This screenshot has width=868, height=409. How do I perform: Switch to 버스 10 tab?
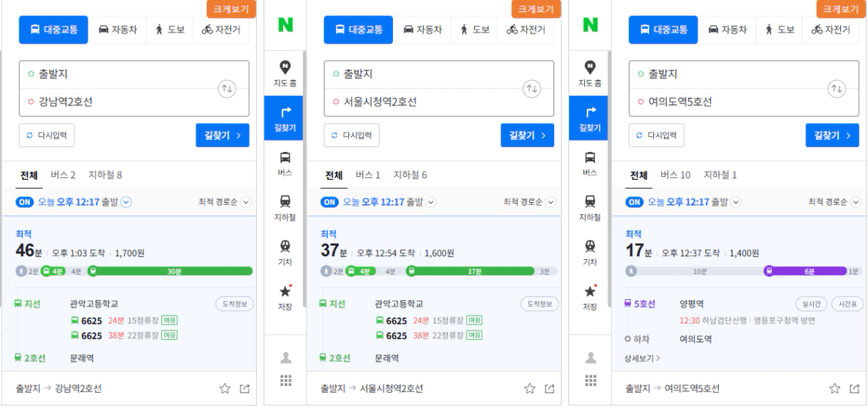pos(676,175)
